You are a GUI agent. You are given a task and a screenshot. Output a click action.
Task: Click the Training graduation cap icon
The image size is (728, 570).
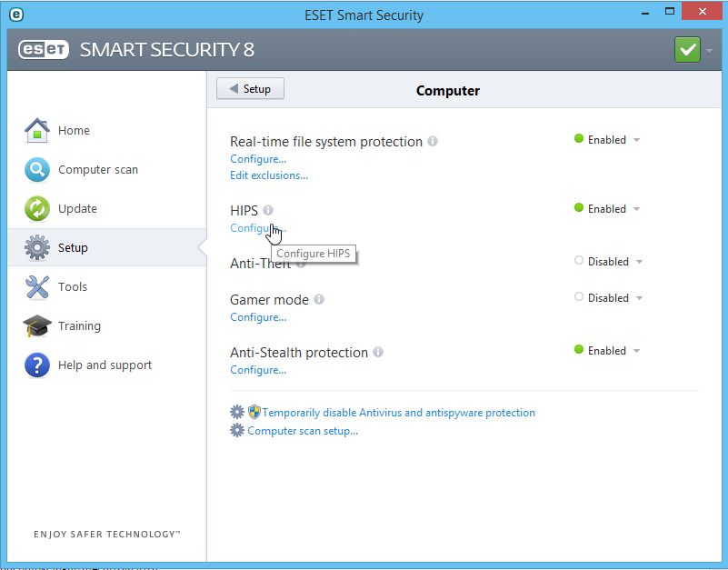(x=36, y=325)
